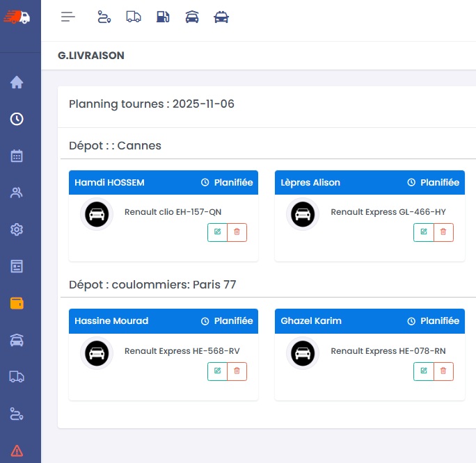
Task: Open the users sidebar item
Action: (x=17, y=193)
